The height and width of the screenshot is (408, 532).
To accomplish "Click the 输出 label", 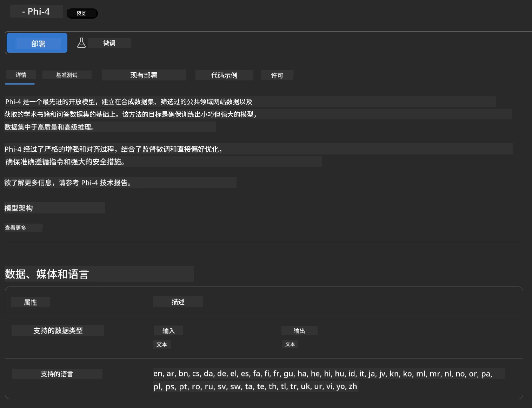I will click(x=299, y=330).
